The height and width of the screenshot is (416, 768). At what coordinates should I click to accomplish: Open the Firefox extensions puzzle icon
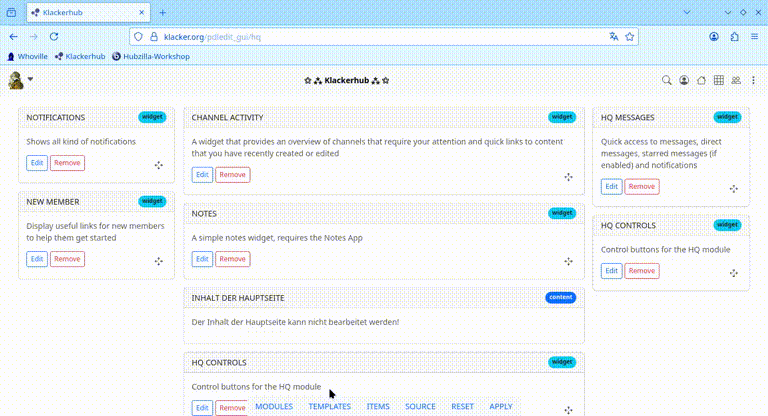(x=735, y=36)
